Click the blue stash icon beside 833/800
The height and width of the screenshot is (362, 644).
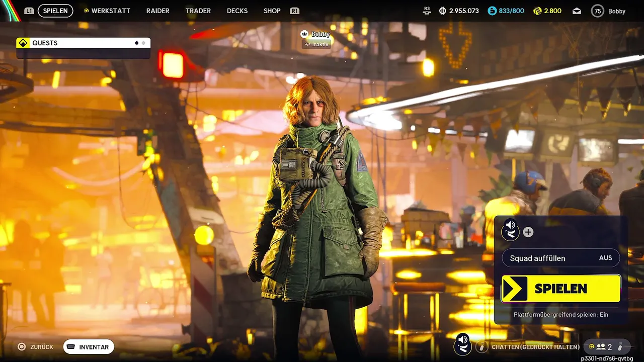492,11
